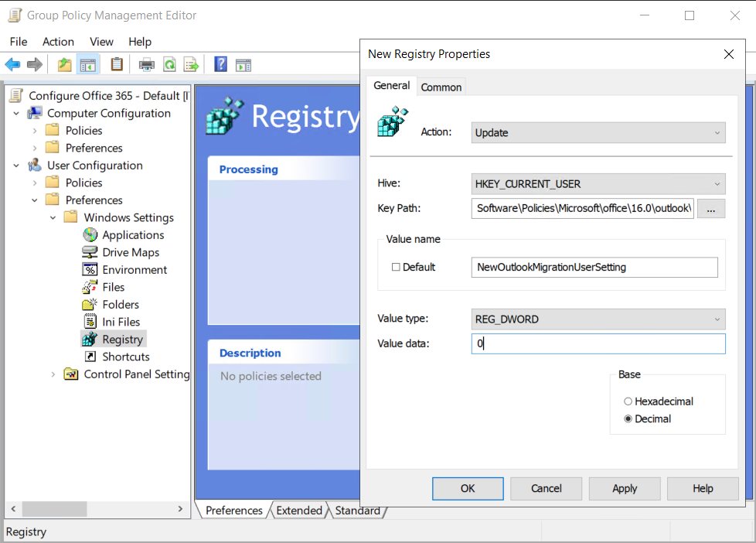756x543 pixels.
Task: Open the File menu
Action: pyautogui.click(x=19, y=42)
